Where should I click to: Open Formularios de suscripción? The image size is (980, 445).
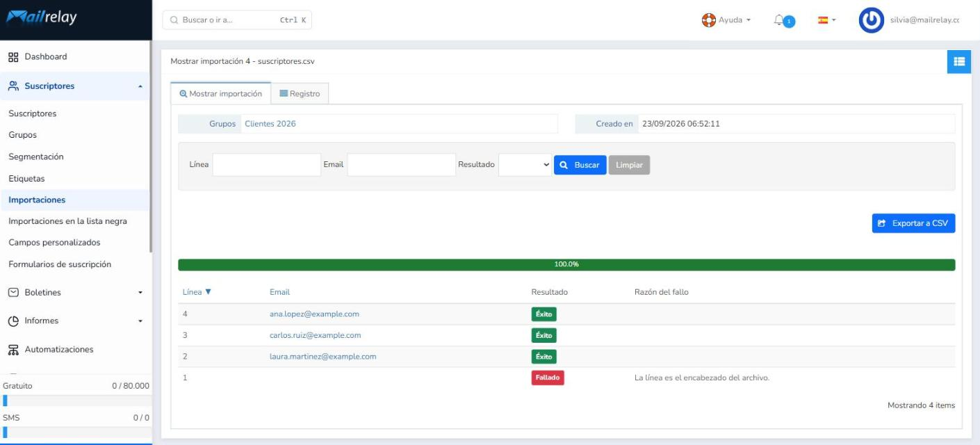[60, 264]
